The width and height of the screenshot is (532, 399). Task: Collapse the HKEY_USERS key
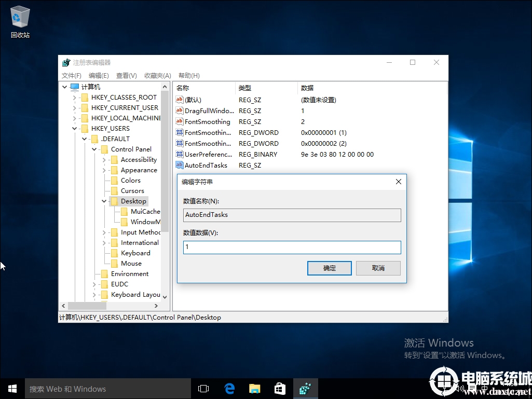tap(75, 129)
